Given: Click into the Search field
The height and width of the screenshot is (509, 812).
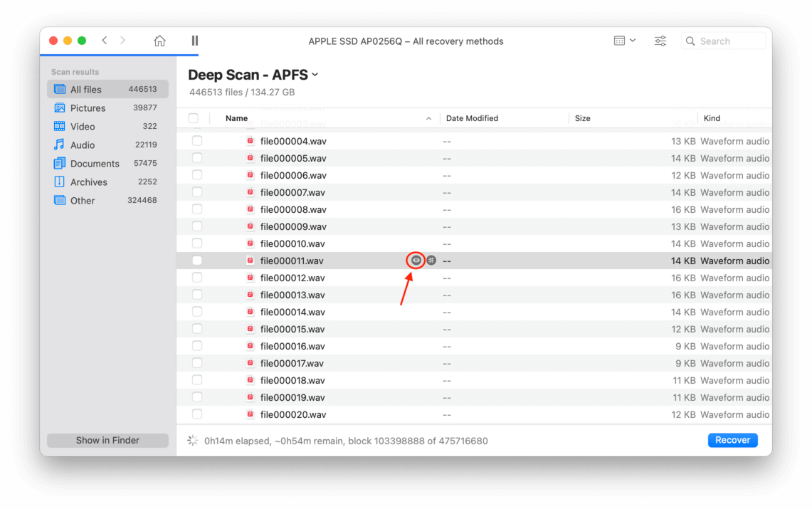Looking at the screenshot, I should point(724,41).
